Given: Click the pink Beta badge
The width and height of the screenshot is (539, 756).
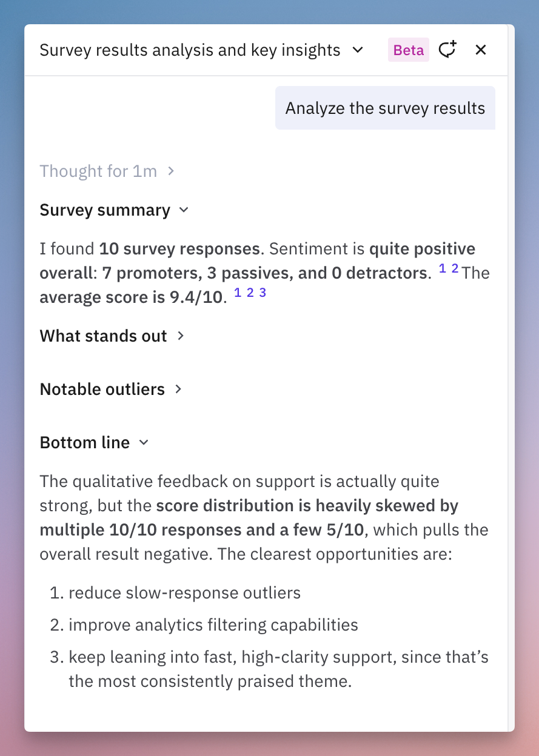Looking at the screenshot, I should pos(409,50).
